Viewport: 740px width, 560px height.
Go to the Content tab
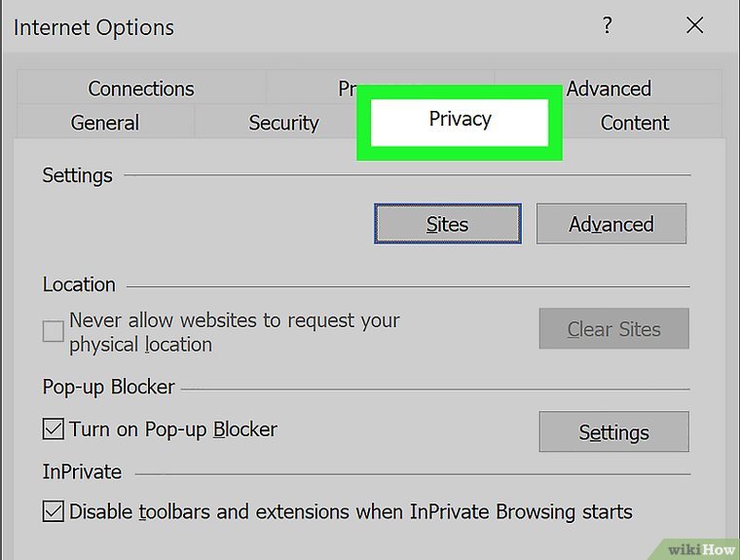click(635, 123)
